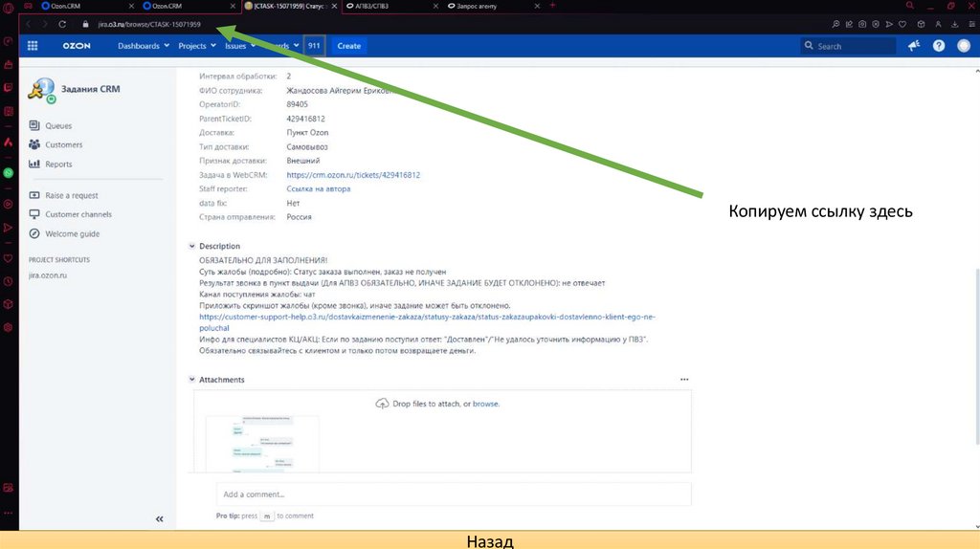Screen dimensions: 980x549
Task: Click the Jira Search field
Action: pos(848,46)
